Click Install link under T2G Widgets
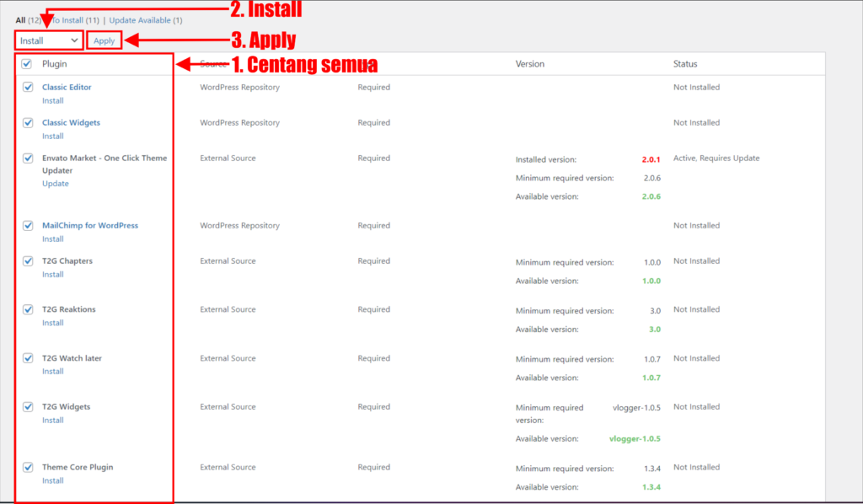 click(52, 421)
